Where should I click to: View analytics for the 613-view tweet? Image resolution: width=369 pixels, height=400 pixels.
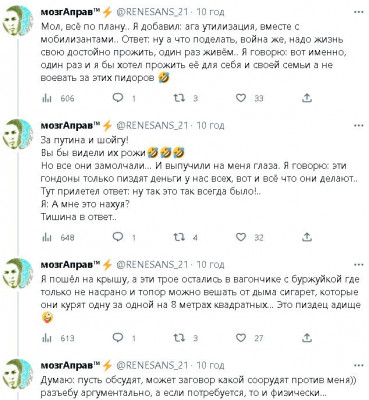(x=47, y=338)
